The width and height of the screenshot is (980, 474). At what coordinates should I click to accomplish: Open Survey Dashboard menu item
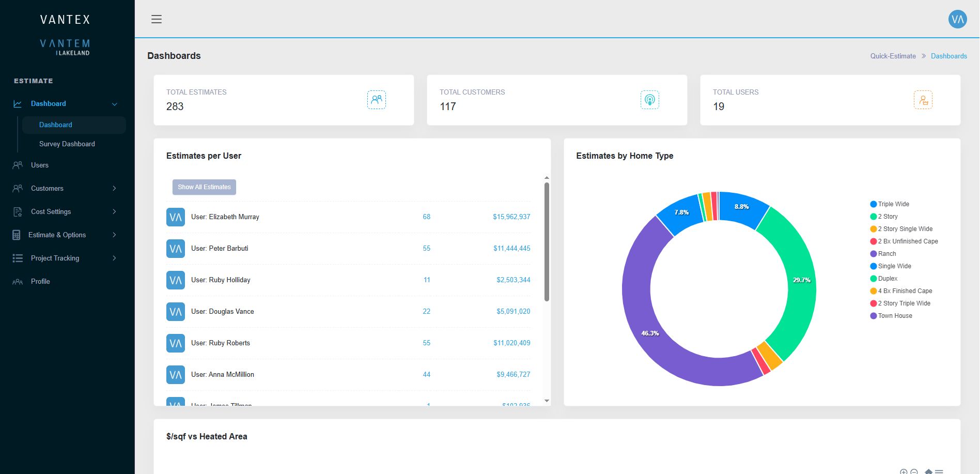click(67, 144)
